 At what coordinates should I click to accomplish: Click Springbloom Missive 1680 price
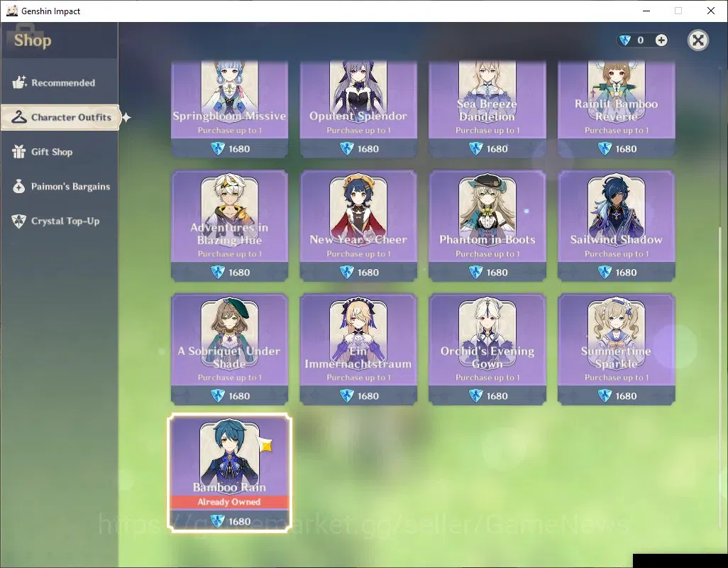point(229,148)
